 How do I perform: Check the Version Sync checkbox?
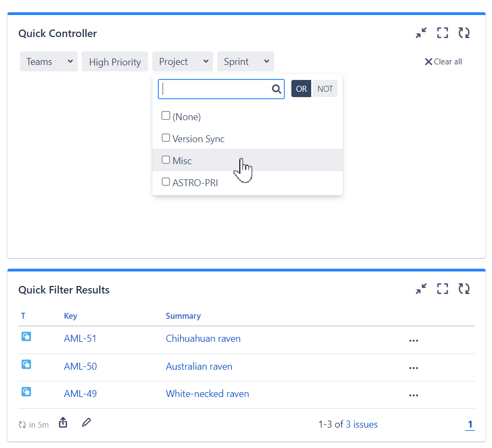tap(166, 137)
